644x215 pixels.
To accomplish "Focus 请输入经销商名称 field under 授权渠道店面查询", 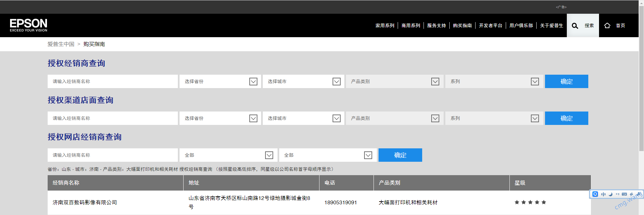I will 112,118.
